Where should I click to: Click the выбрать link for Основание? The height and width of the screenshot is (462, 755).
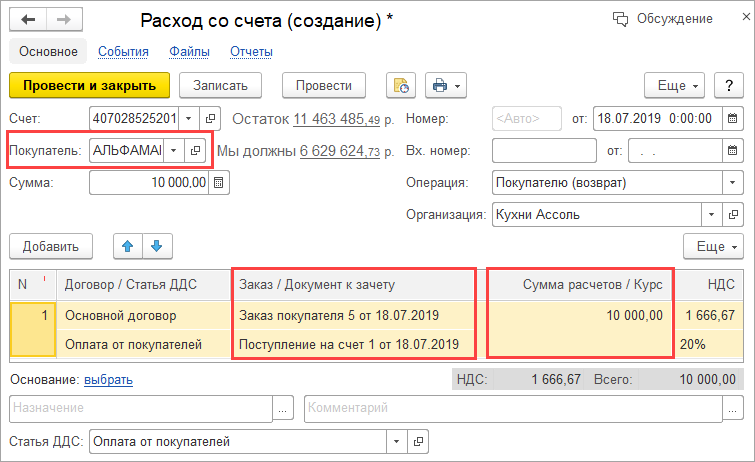pyautogui.click(x=108, y=380)
